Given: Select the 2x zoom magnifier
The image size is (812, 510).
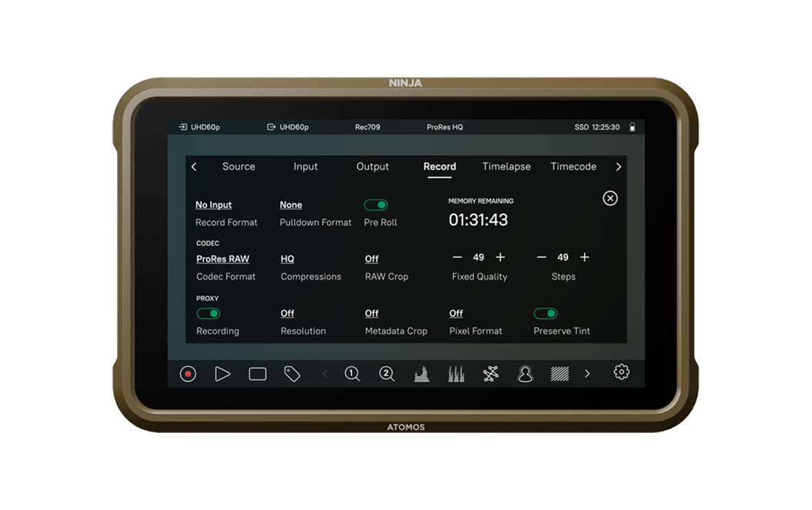Looking at the screenshot, I should [x=387, y=374].
